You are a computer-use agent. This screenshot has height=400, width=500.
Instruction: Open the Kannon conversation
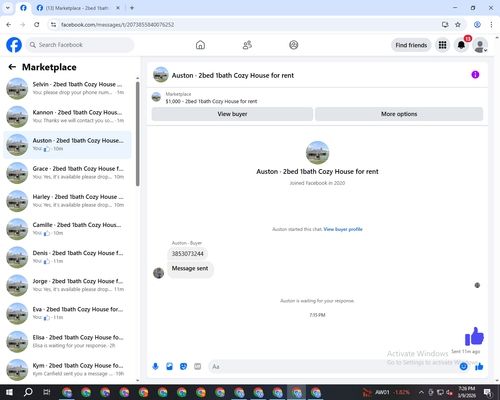67,117
